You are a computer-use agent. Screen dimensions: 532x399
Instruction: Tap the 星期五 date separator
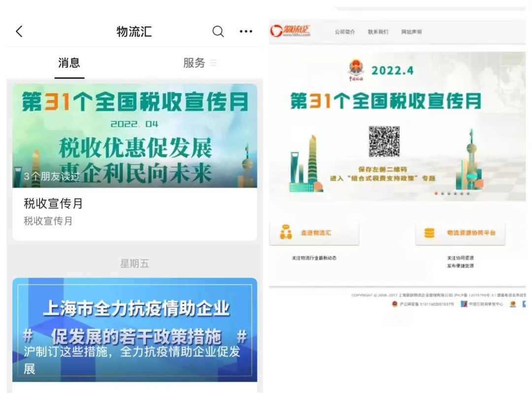click(134, 263)
